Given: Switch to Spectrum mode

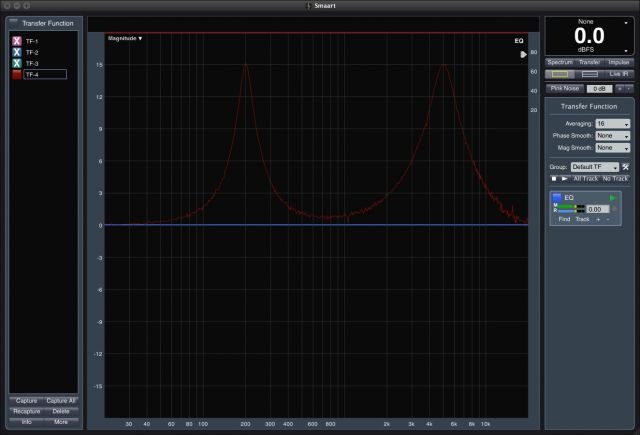Looking at the screenshot, I should click(560, 62).
